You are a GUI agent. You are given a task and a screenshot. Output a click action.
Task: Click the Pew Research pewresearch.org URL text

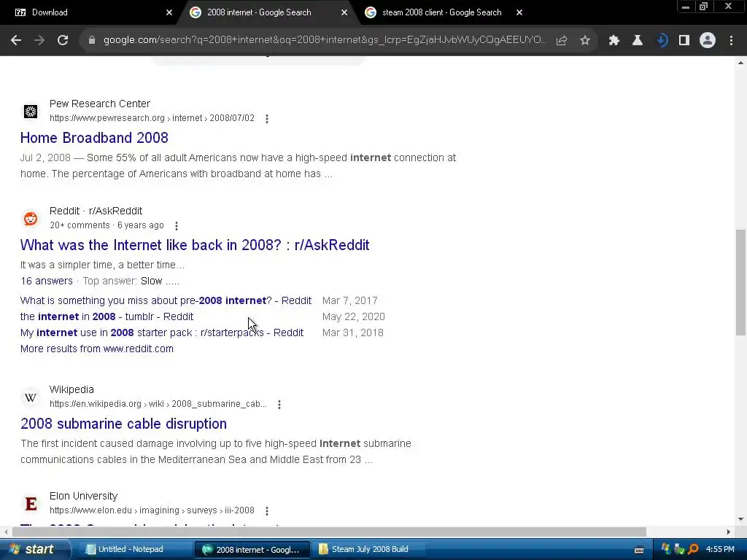[152, 118]
